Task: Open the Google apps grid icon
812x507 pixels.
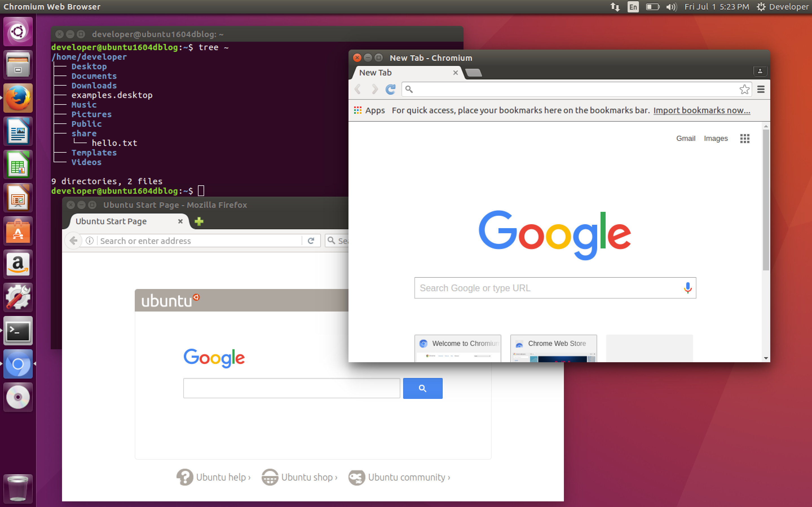Action: click(x=745, y=139)
